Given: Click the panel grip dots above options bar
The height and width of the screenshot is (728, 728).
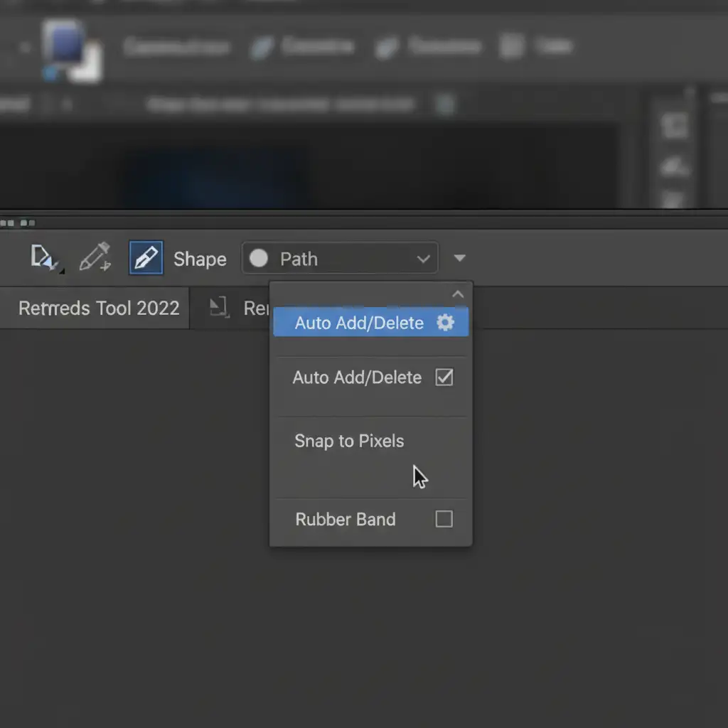Looking at the screenshot, I should 17,223.
